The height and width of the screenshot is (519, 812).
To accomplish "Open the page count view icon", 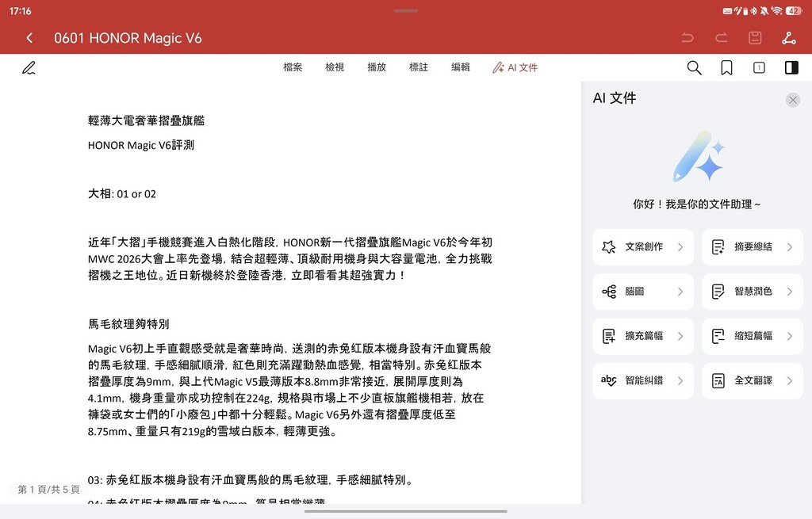I will pyautogui.click(x=759, y=68).
